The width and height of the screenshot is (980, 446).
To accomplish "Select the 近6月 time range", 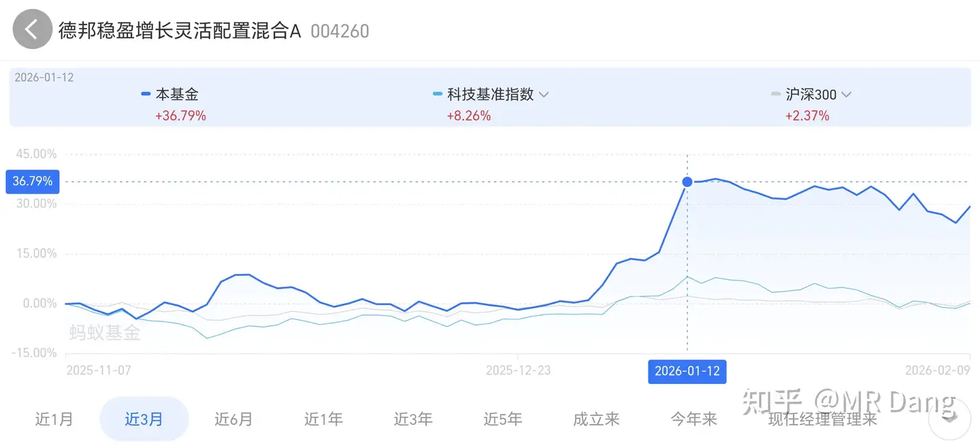I will (x=234, y=419).
